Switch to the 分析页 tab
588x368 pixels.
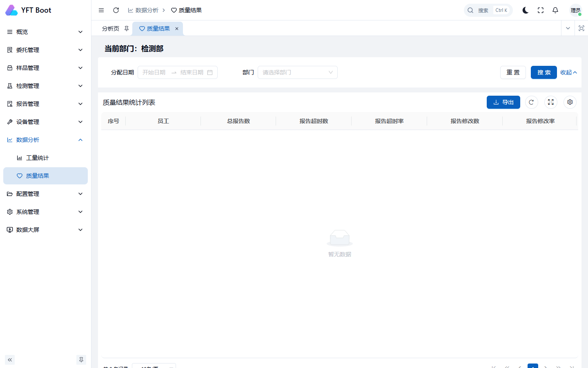(x=111, y=29)
